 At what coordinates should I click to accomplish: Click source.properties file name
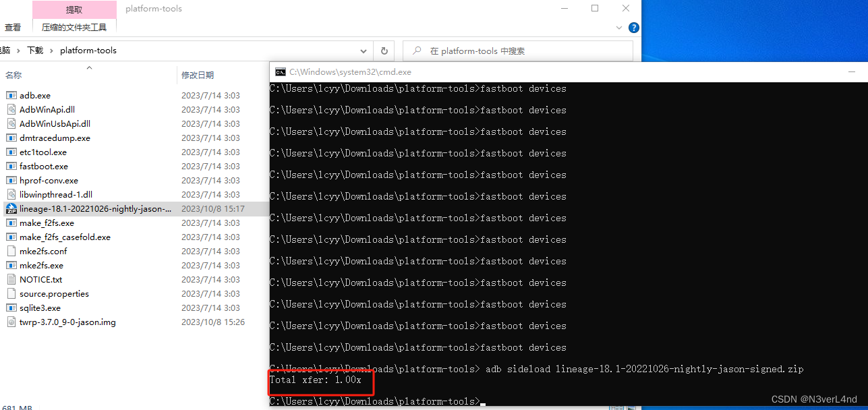54,294
